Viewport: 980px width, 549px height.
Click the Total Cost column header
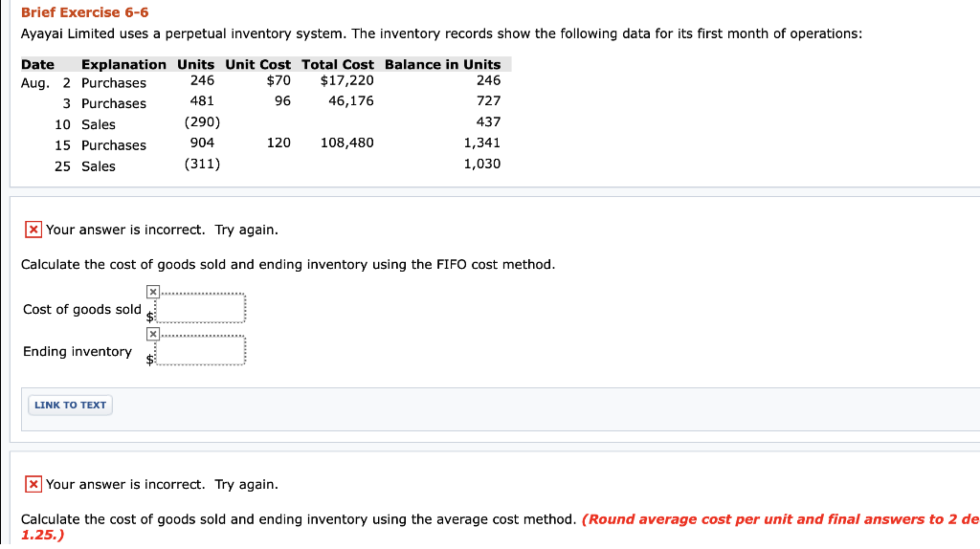338,64
